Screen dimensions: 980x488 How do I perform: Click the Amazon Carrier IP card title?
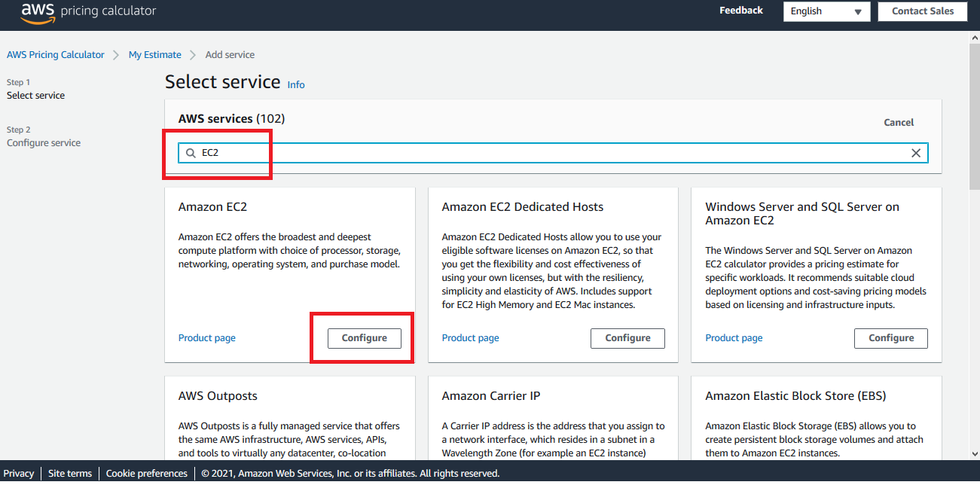(491, 396)
